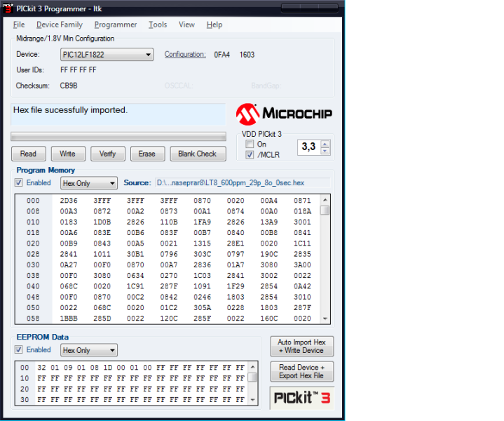504x421 pixels.
Task: Select program memory cell 190C
Action: [269, 254]
